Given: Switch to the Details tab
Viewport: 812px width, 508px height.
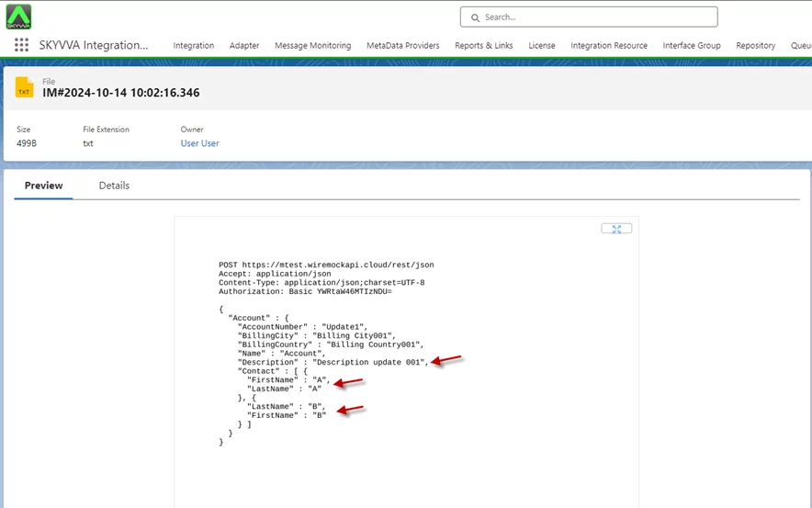Looking at the screenshot, I should click(x=114, y=186).
